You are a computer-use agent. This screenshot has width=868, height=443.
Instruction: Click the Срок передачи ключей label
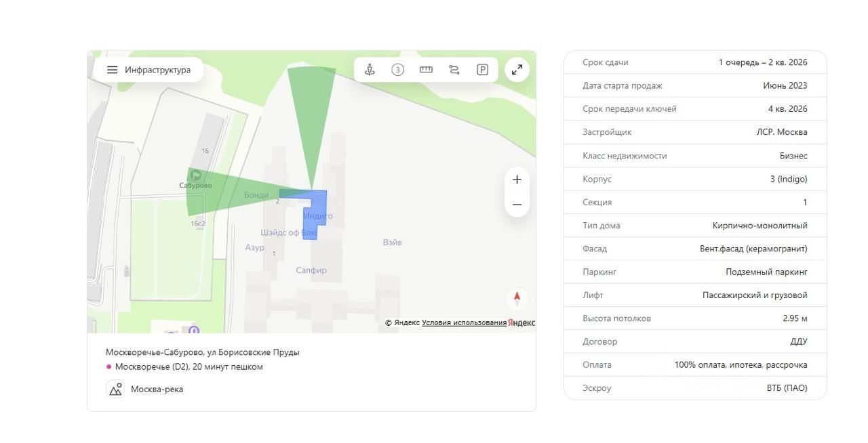(x=629, y=109)
